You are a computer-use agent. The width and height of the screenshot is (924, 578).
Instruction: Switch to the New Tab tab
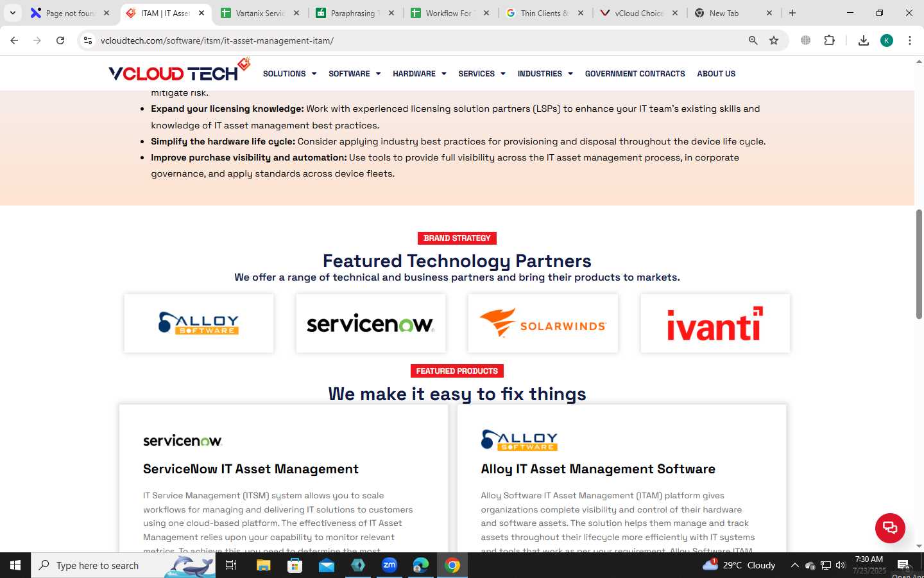(733, 13)
